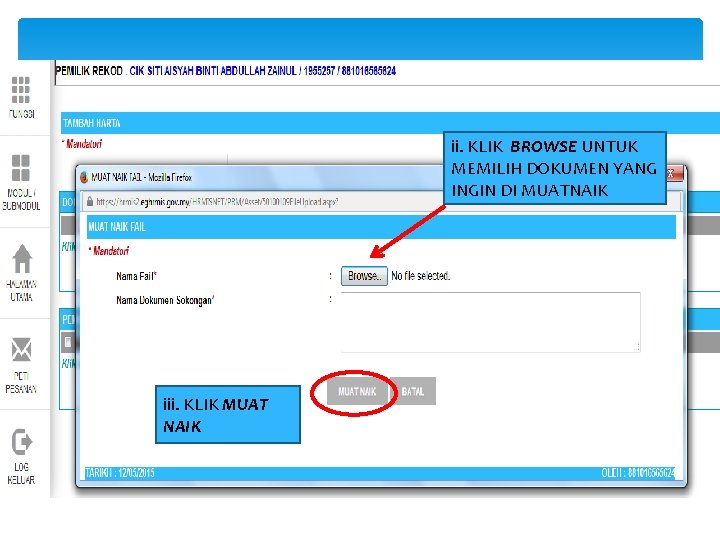The image size is (720, 540).
Task: Click the resize grip of the text area
Action: (x=637, y=348)
